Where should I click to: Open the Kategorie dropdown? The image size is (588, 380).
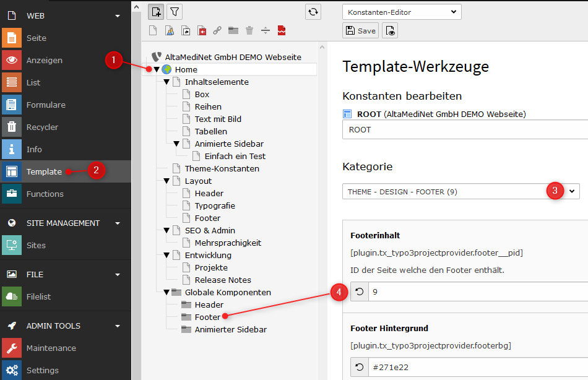click(461, 192)
